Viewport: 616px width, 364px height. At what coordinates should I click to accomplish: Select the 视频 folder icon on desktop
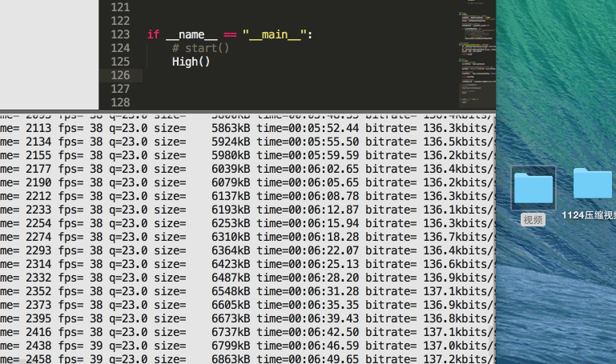533,188
